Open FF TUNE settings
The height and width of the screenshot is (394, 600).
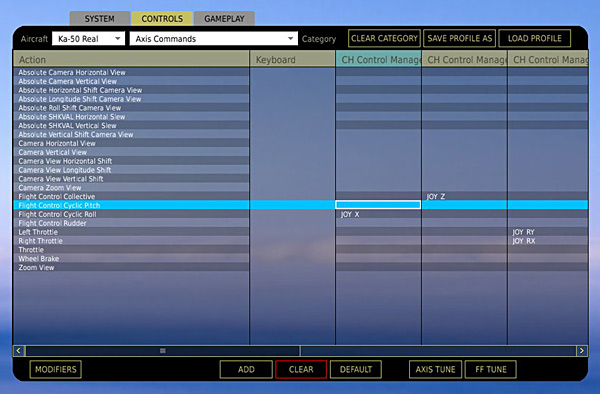(491, 370)
